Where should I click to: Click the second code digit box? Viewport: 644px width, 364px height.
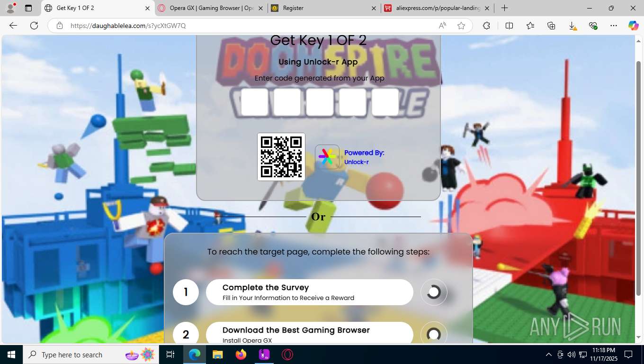pos(287,102)
